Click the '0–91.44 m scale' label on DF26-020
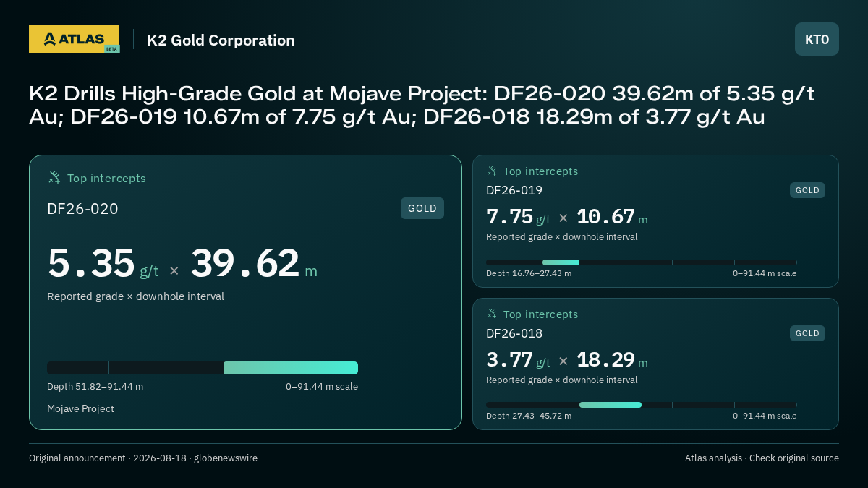Viewport: 868px width, 488px height. pos(322,386)
